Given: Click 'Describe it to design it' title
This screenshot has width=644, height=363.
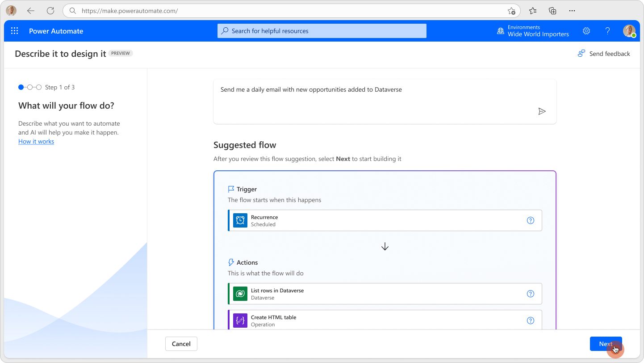Looking at the screenshot, I should [60, 54].
